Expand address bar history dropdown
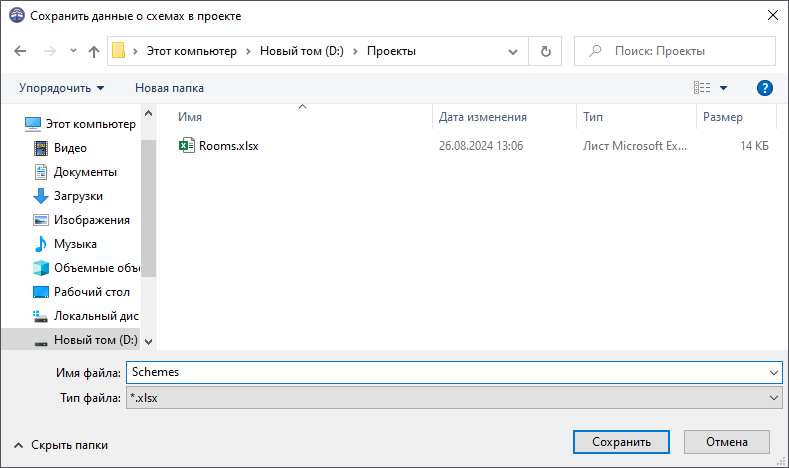 point(513,51)
